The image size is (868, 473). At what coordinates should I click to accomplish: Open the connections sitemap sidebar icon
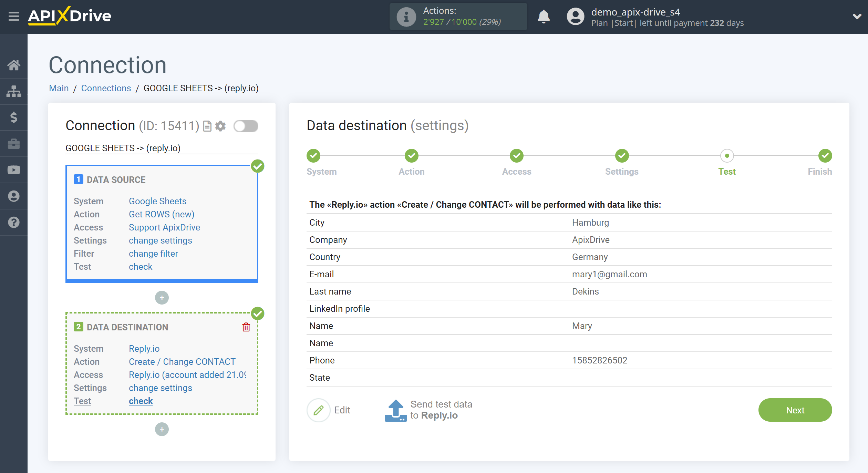pos(14,91)
